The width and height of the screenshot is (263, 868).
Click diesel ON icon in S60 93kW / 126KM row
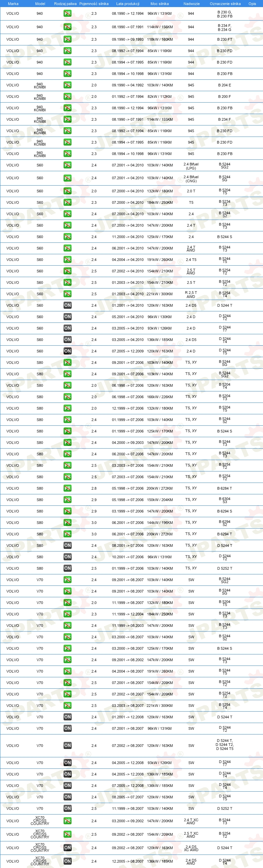(x=68, y=328)
